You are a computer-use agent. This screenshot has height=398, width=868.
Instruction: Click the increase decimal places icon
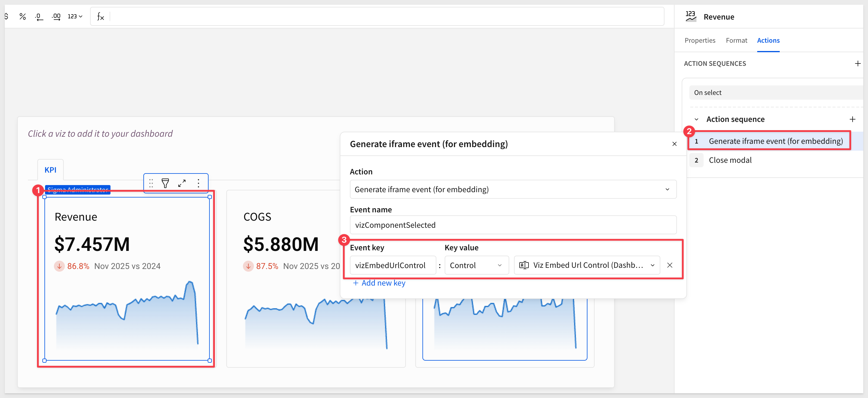point(56,16)
